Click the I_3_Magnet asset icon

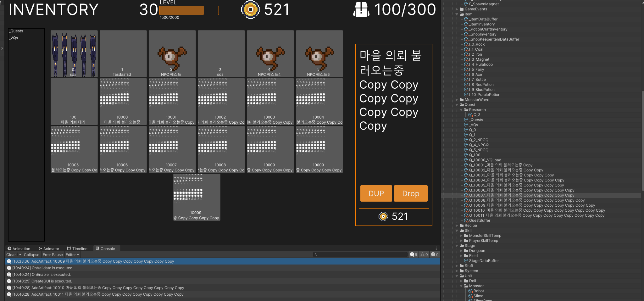tap(466, 59)
